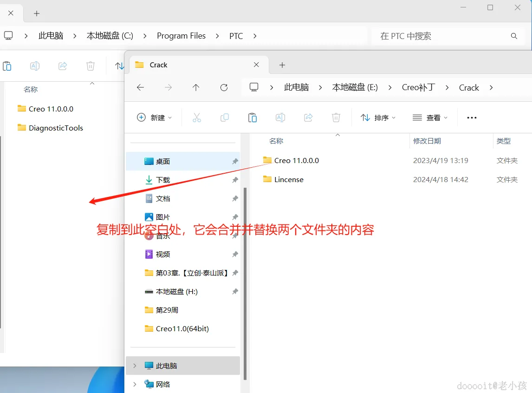This screenshot has height=393, width=532.
Task: Click the Paste icon in the PTC window toolbar
Action: click(x=7, y=65)
